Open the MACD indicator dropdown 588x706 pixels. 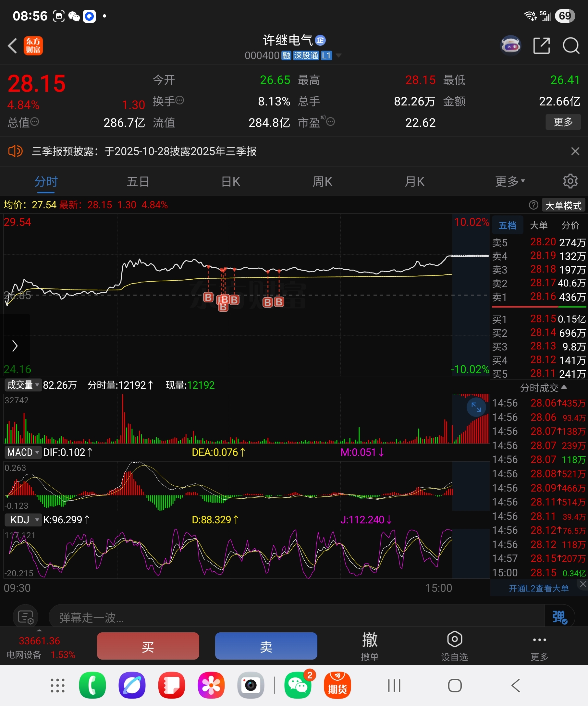[23, 452]
